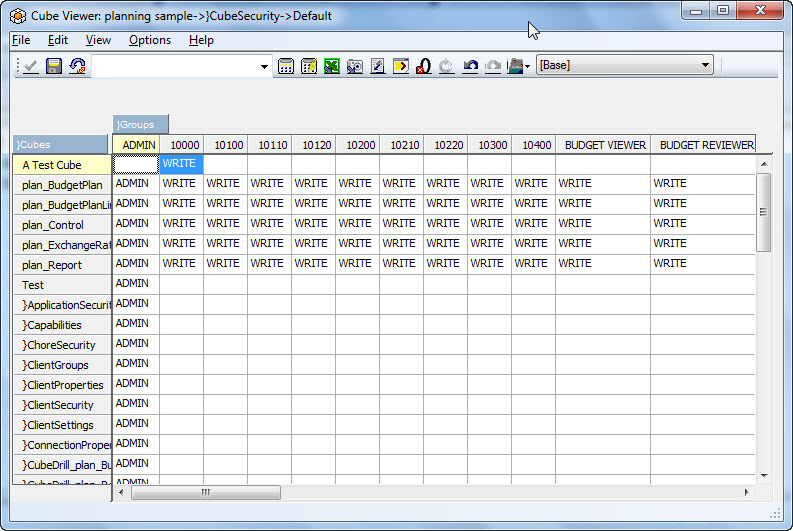
Task: Click the gray circular refresh icon
Action: 447,66
